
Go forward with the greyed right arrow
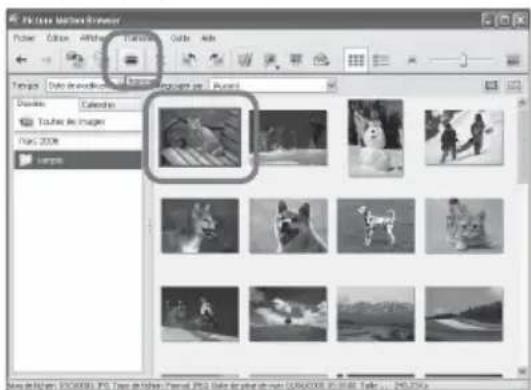pyautogui.click(x=46, y=60)
